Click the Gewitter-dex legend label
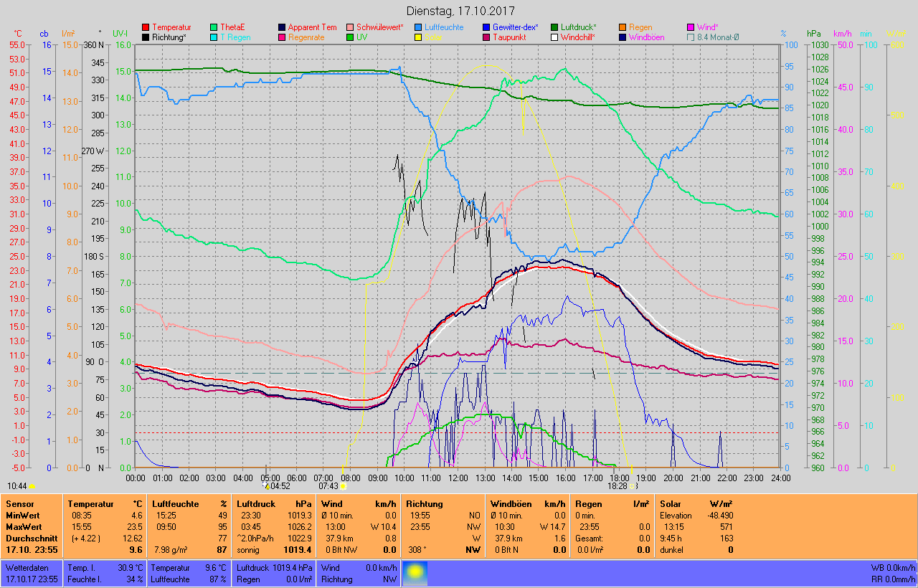Image resolution: width=918 pixels, height=588 pixels. point(516,27)
